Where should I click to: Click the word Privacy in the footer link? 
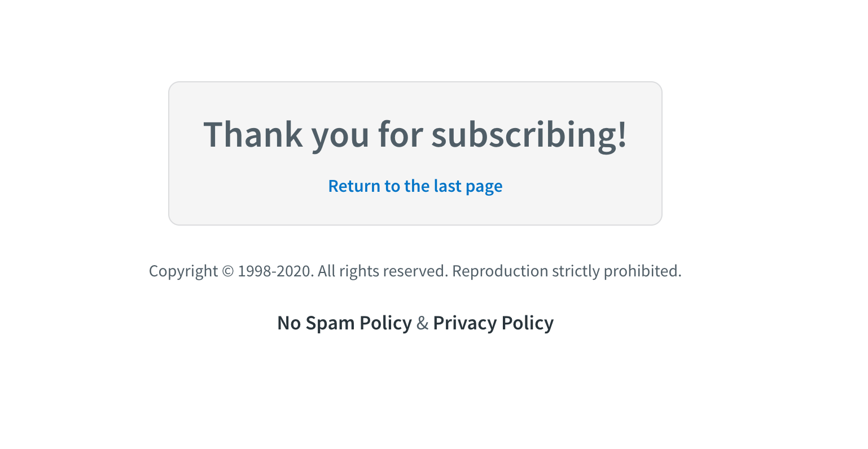click(x=465, y=323)
